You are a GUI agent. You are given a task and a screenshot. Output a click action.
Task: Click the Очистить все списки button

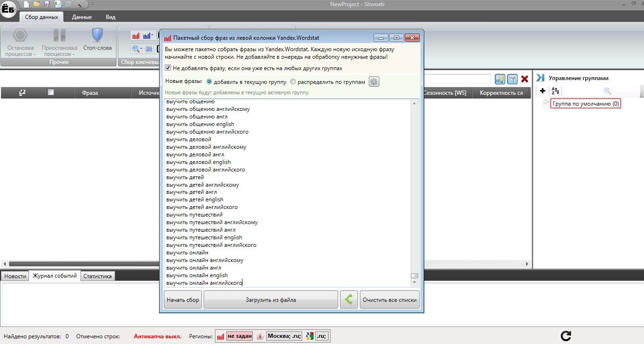tap(390, 300)
